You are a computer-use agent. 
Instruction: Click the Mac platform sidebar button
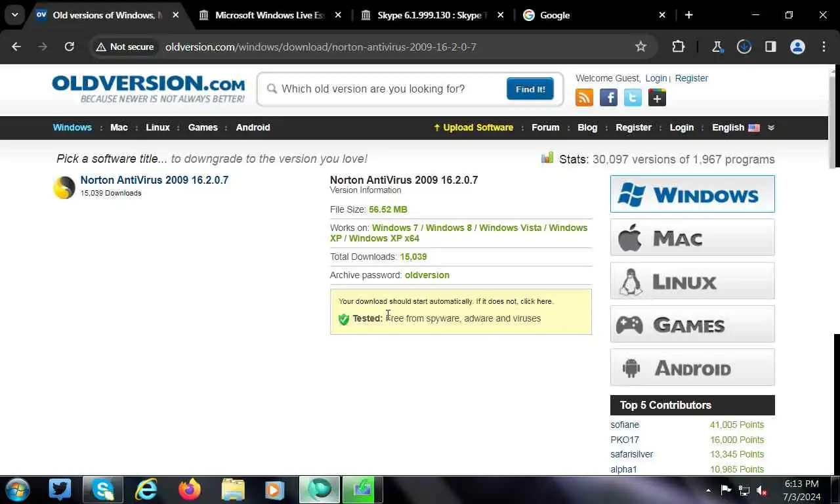(x=692, y=237)
